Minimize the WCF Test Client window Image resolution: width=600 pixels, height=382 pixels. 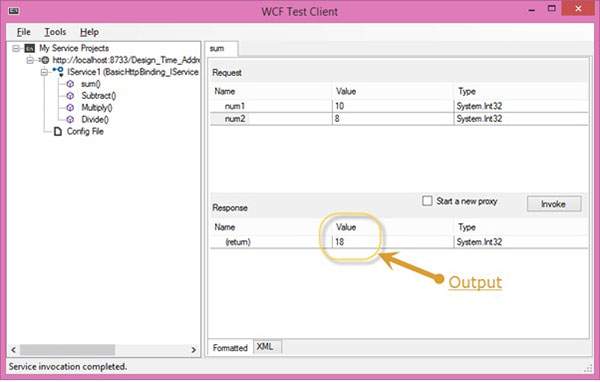click(x=532, y=10)
